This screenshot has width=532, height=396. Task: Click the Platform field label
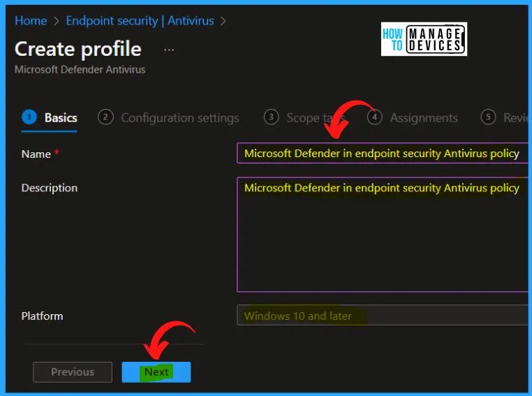pyautogui.click(x=42, y=316)
